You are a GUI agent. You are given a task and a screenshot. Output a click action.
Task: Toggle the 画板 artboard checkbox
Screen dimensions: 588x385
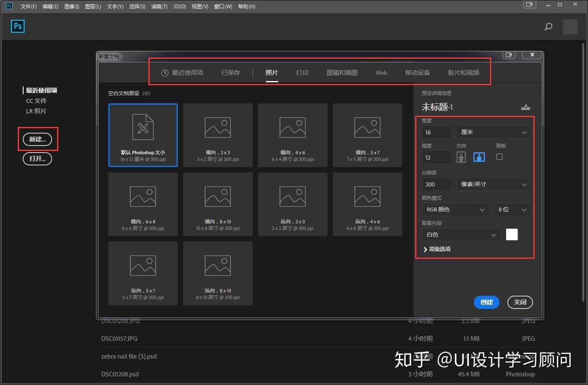(x=500, y=157)
